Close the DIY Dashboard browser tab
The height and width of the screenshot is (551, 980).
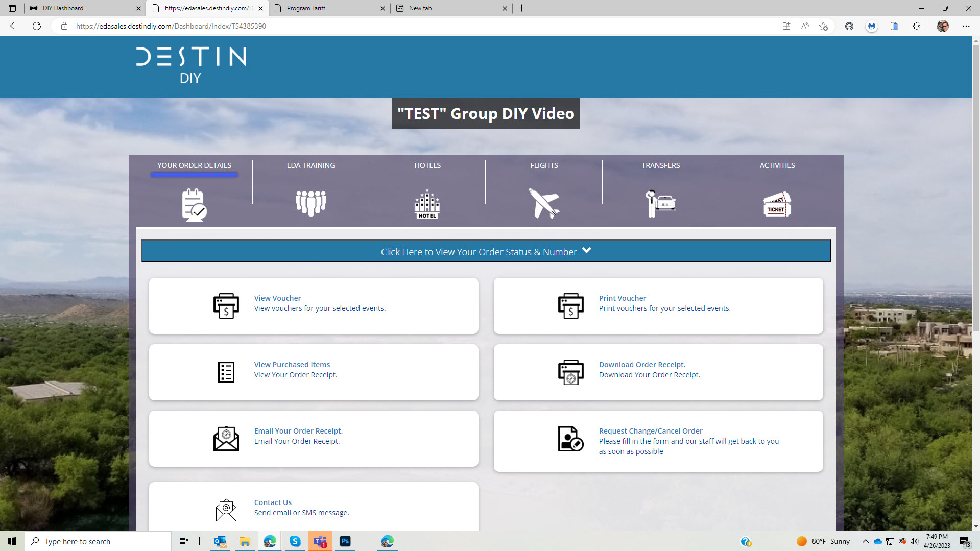(x=138, y=8)
